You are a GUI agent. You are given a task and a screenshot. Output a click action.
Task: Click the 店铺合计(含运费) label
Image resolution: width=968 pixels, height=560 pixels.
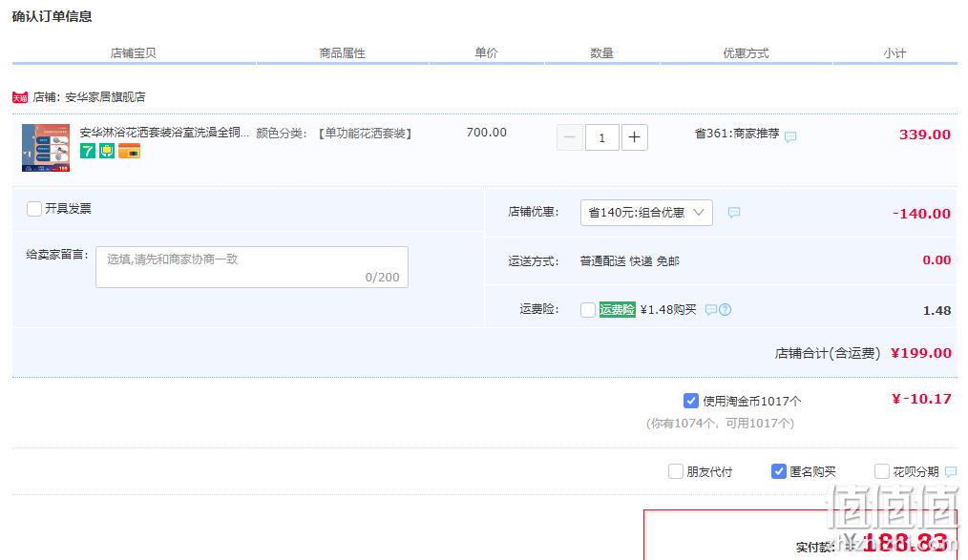point(828,353)
